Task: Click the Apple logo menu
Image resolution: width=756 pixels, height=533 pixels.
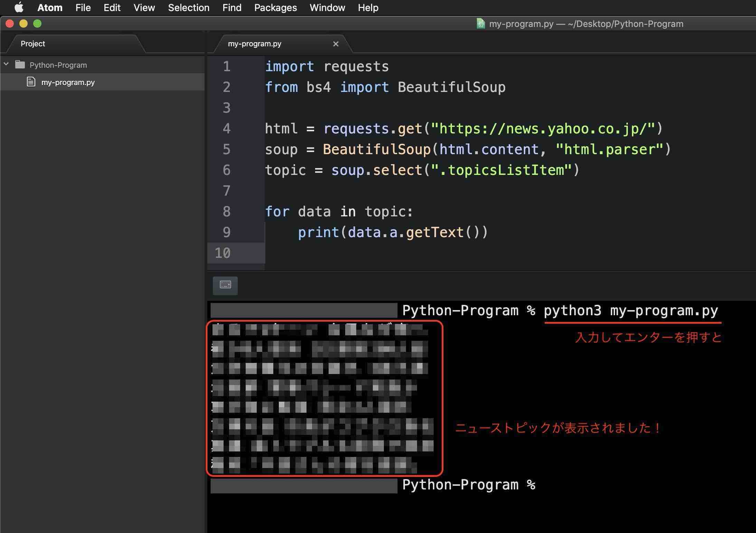Action: tap(19, 7)
